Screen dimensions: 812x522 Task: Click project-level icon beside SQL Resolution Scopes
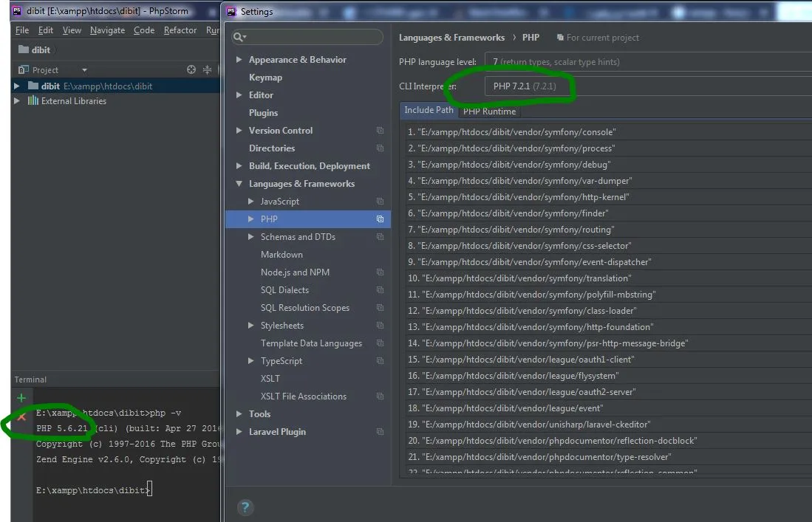pyautogui.click(x=380, y=307)
